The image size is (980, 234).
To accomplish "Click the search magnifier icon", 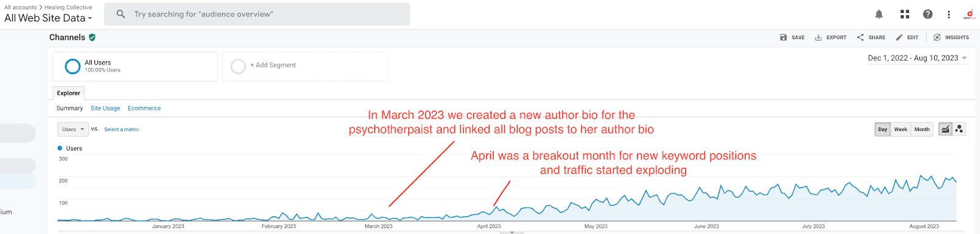I will [x=121, y=13].
